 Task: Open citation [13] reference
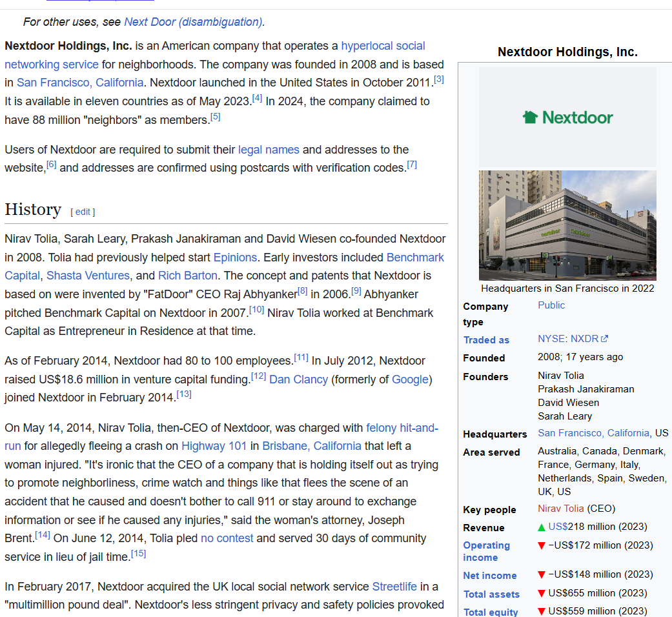pyautogui.click(x=184, y=394)
